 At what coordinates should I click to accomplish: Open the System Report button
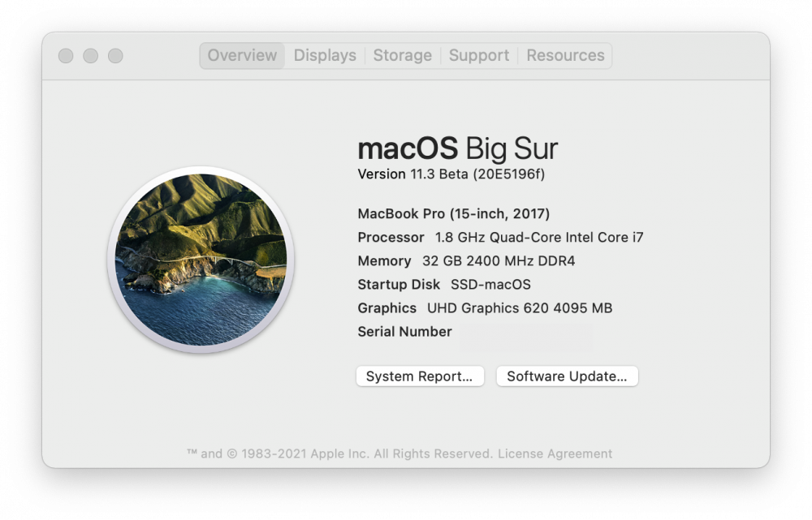click(420, 376)
